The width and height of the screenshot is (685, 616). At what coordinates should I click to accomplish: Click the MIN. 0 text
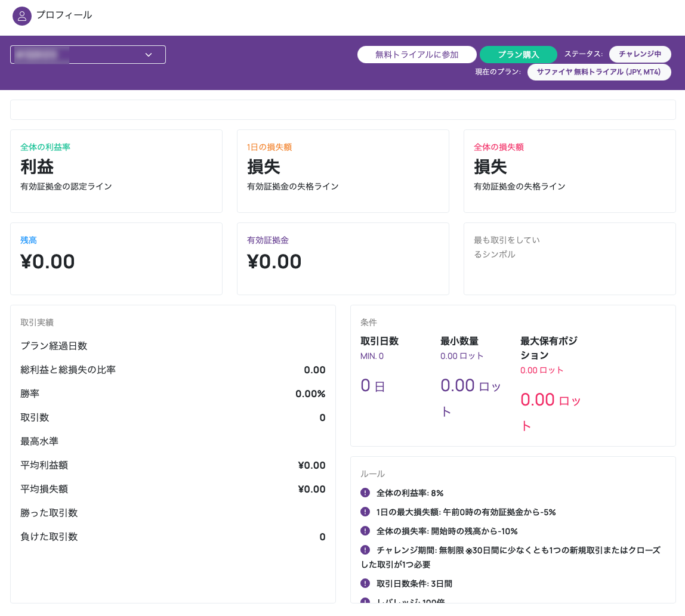click(372, 356)
